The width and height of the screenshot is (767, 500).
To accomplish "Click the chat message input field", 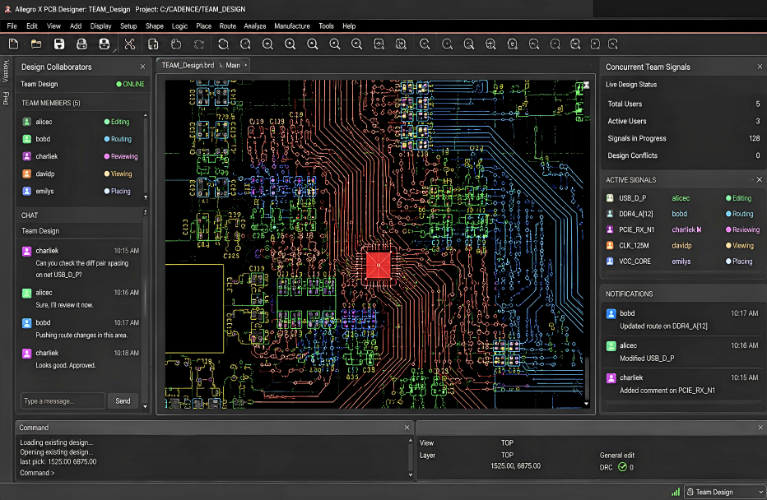I will [x=63, y=401].
